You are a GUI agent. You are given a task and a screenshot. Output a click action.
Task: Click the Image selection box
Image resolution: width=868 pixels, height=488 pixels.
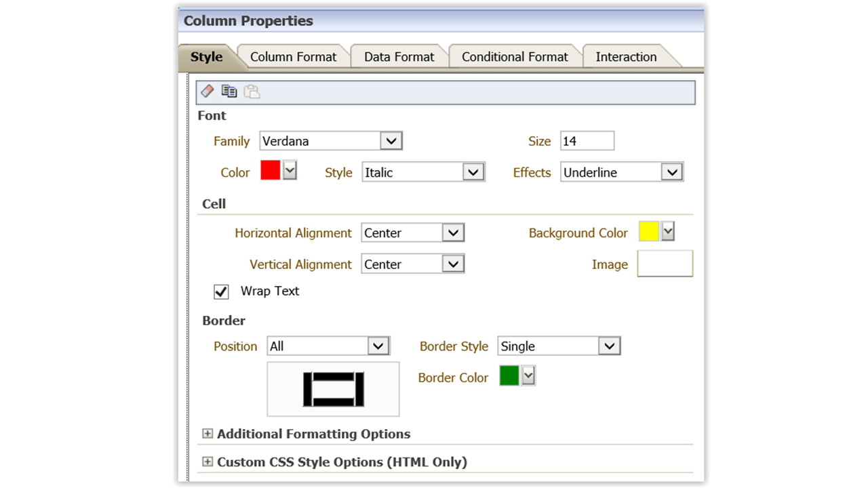coord(665,264)
